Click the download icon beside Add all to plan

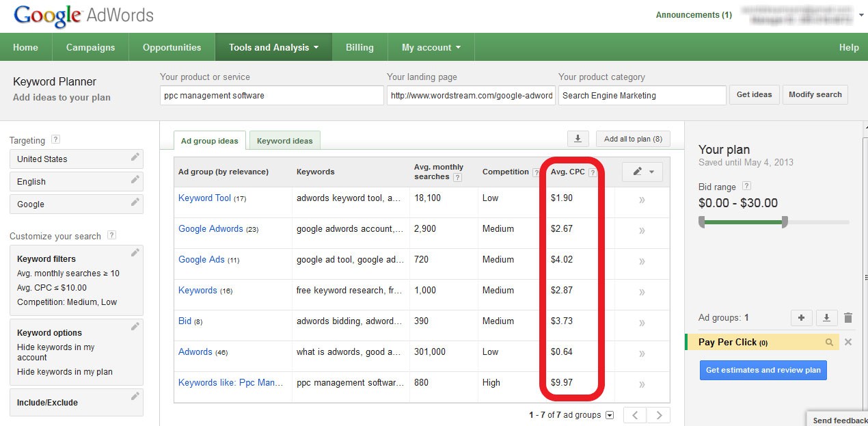[578, 139]
